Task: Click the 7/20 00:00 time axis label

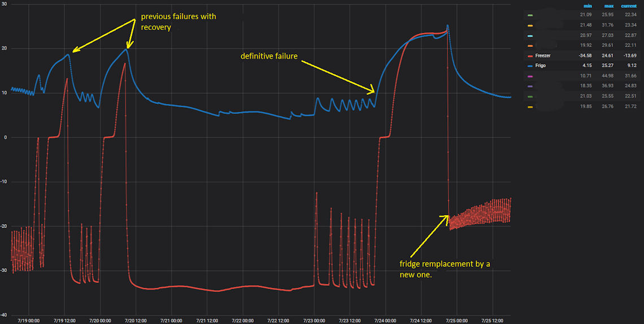Action: (x=100, y=320)
